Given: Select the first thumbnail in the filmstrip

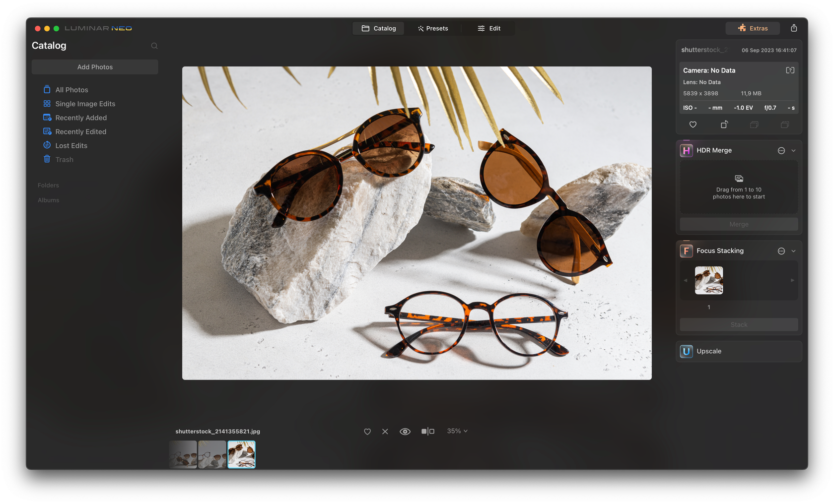Looking at the screenshot, I should (183, 454).
